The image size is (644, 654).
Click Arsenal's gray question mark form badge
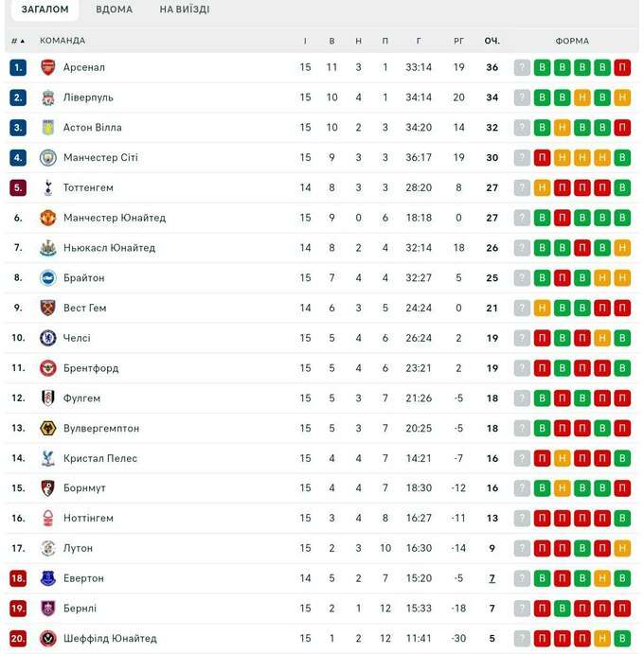pos(522,67)
